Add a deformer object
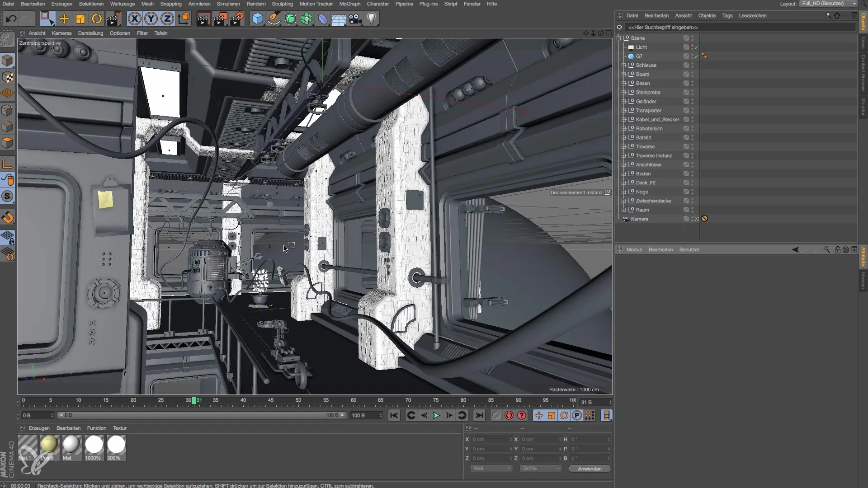Screen dimensions: 868x488 pos(323,19)
